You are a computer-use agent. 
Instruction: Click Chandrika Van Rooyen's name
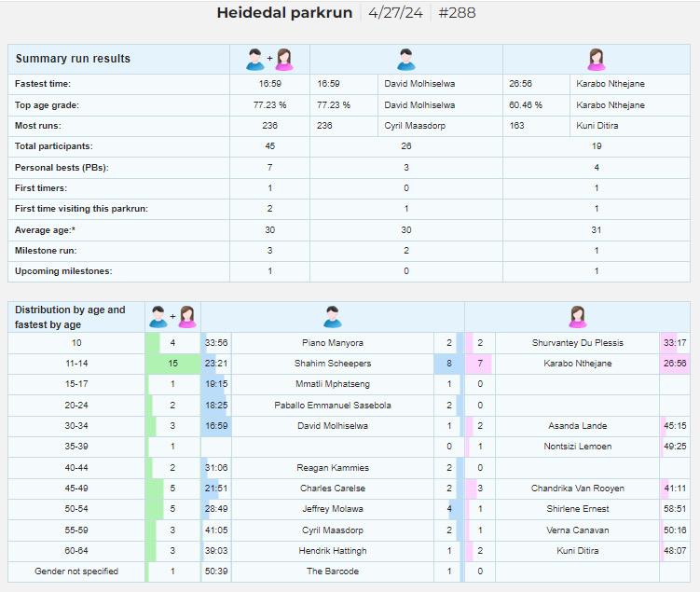tap(577, 489)
